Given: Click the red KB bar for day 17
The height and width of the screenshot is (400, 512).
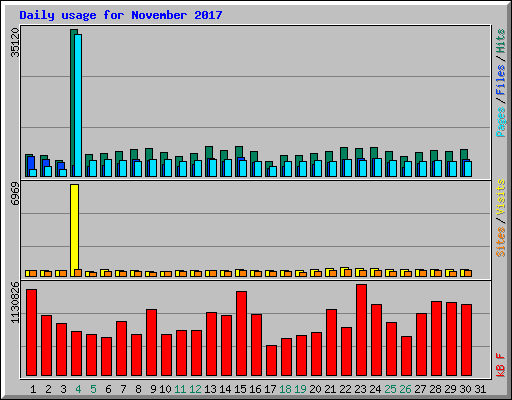Looking at the screenshot, I should click(271, 361).
